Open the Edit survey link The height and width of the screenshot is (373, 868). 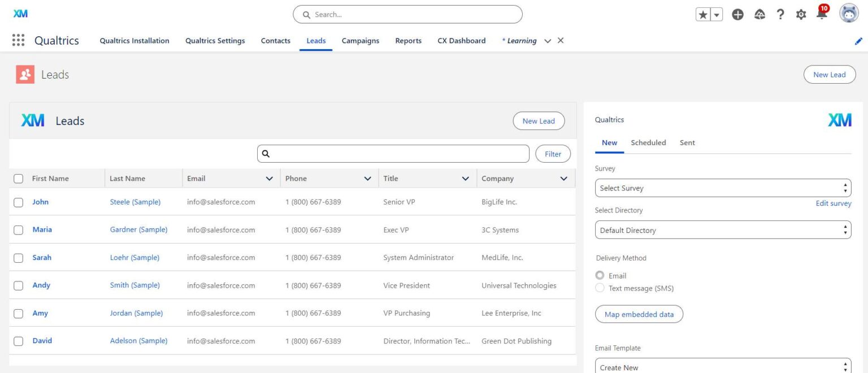pyautogui.click(x=834, y=203)
